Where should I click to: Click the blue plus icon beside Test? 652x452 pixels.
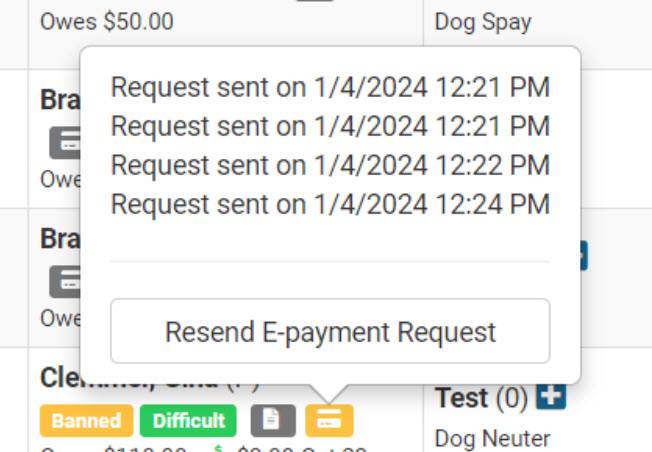(x=551, y=398)
